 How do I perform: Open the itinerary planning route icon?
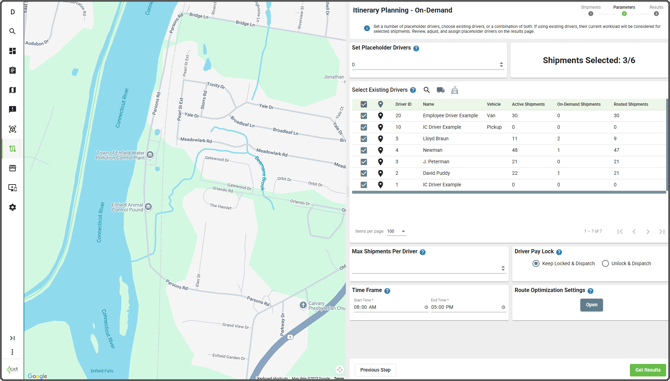12,149
